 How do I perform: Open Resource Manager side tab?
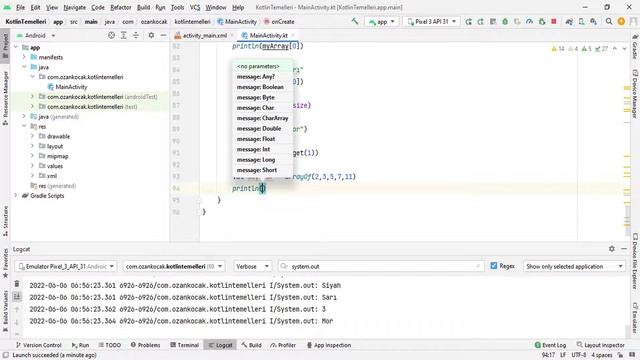pos(5,98)
